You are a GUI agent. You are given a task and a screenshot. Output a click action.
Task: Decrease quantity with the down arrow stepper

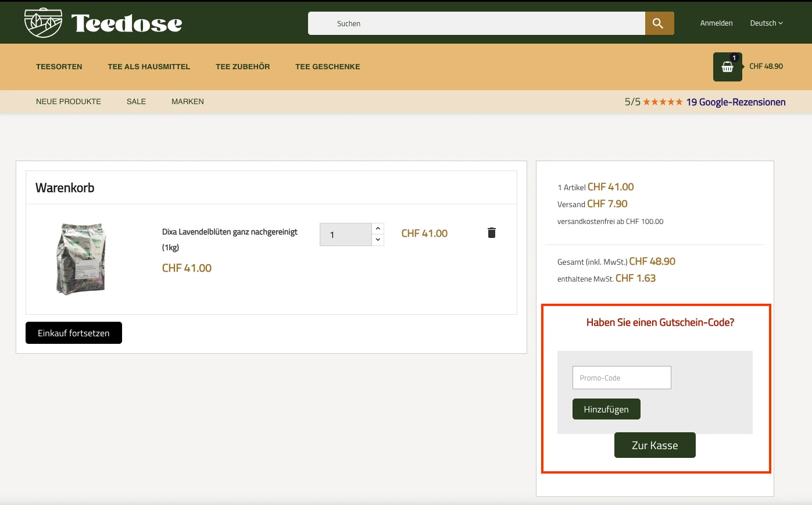point(378,240)
